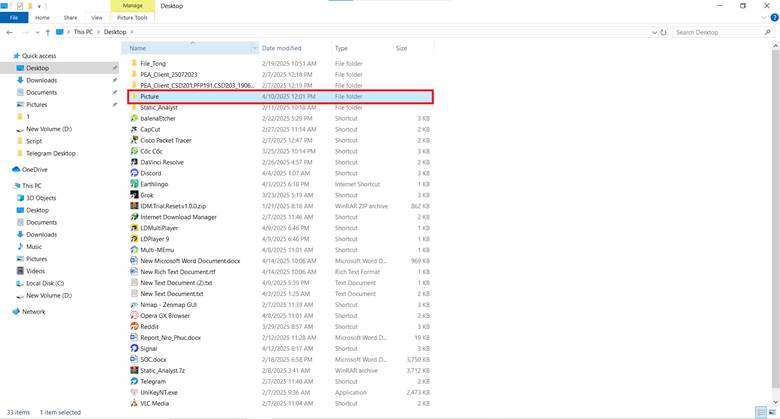Open the Picture Tools tab
This screenshot has height=419, width=780.
132,17
